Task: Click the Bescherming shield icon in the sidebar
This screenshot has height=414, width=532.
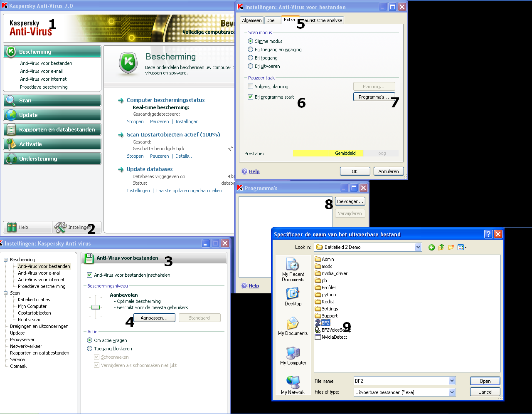Action: 11,52
